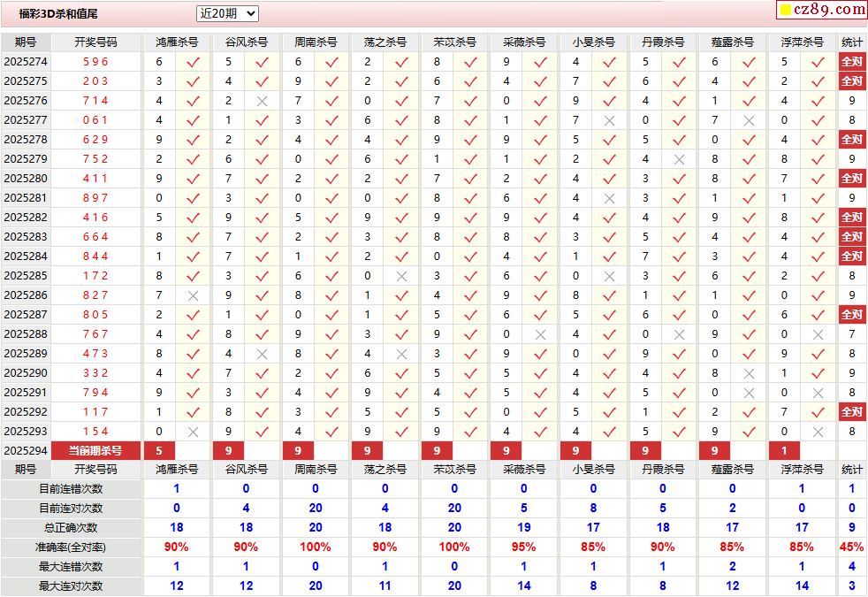
Task: Click current kill number 9 under 谷风杀号
Action: (x=229, y=451)
